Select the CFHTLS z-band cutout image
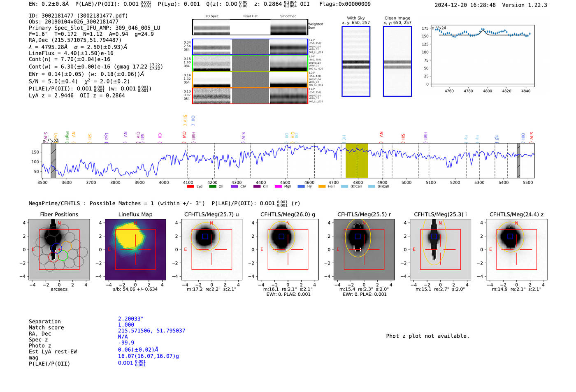Screen dimensions: 576x392 [517, 250]
